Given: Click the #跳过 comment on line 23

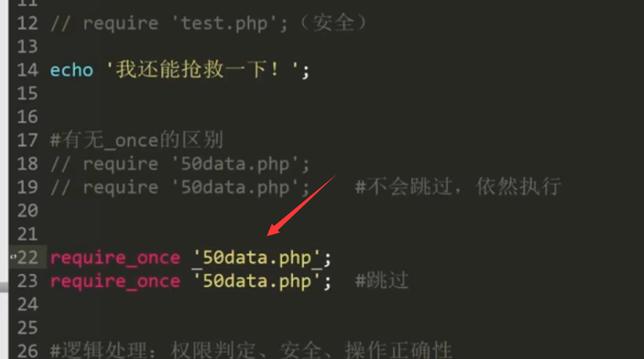Looking at the screenshot, I should [382, 281].
